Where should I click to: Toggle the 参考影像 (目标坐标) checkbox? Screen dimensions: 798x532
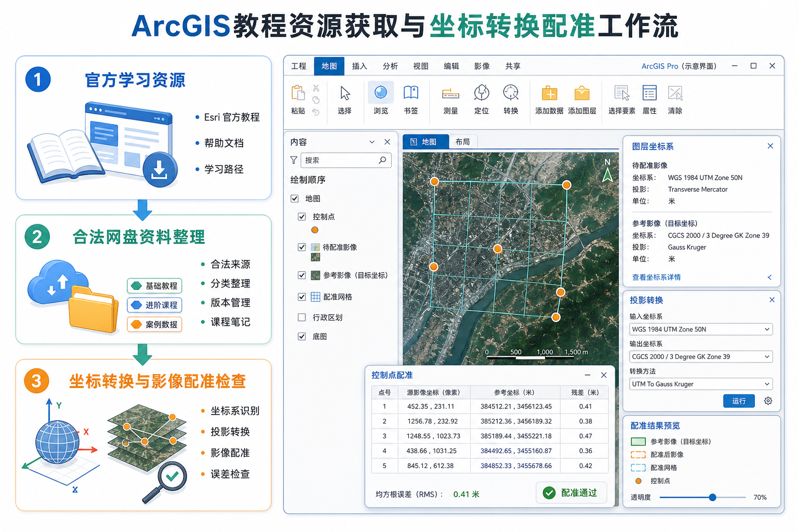[x=302, y=275]
